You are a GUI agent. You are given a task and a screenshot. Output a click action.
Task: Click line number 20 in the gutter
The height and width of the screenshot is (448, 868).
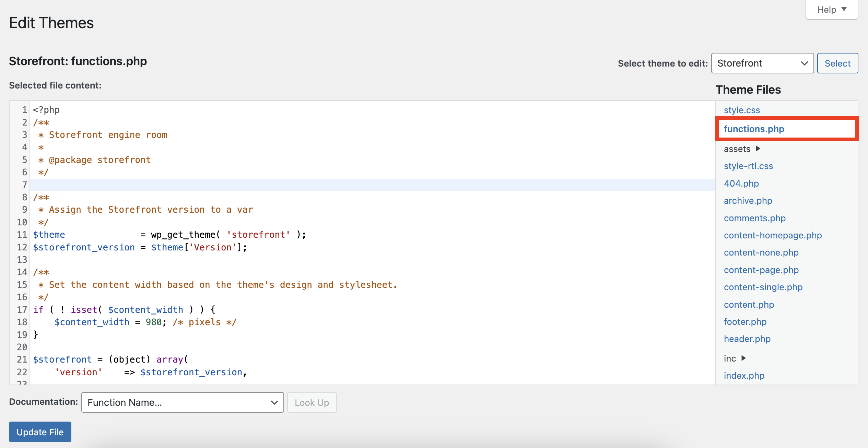22,347
